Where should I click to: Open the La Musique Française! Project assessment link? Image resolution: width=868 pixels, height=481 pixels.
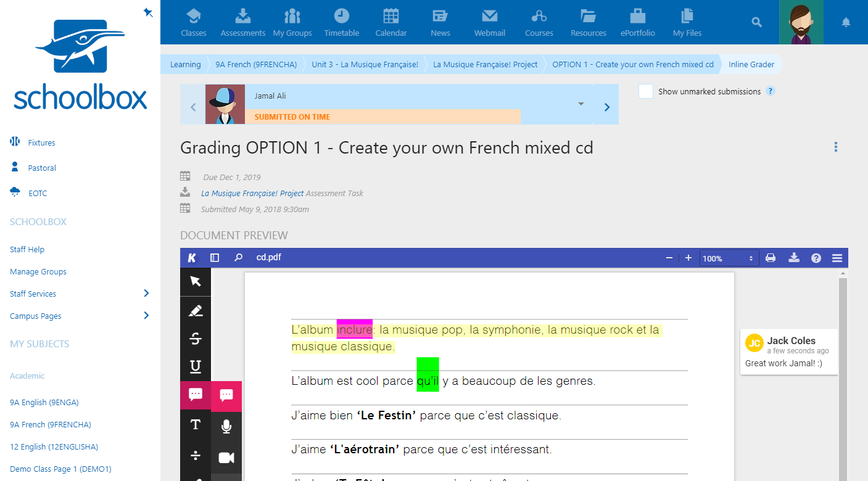click(x=252, y=193)
